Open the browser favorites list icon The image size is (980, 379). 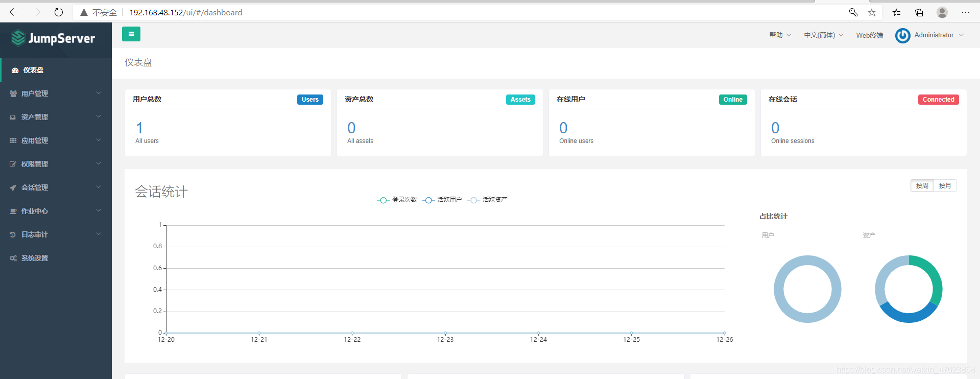point(896,12)
